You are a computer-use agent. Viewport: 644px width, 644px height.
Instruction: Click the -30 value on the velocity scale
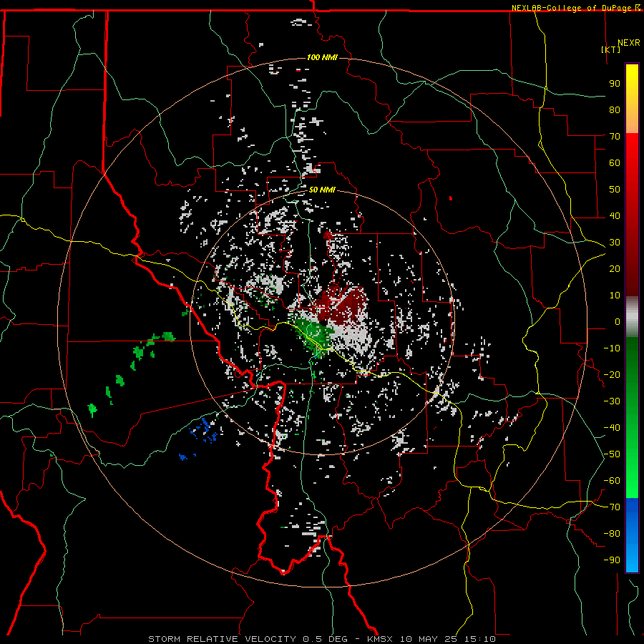(612, 401)
